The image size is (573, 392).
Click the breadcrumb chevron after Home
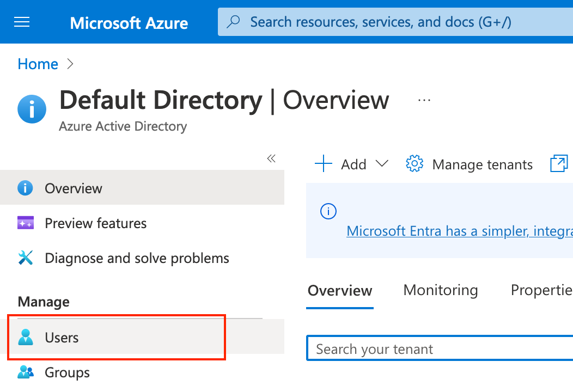tap(70, 64)
